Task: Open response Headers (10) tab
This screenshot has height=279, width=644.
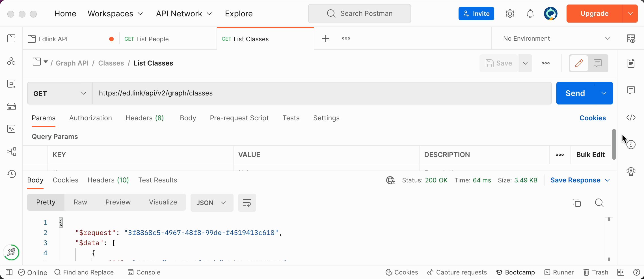Action: pos(108,180)
